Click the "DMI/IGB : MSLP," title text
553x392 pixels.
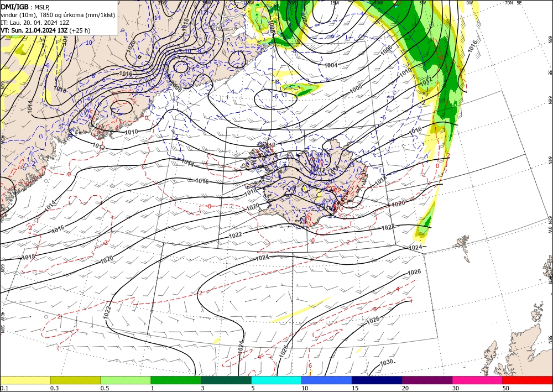(x=25, y=6)
